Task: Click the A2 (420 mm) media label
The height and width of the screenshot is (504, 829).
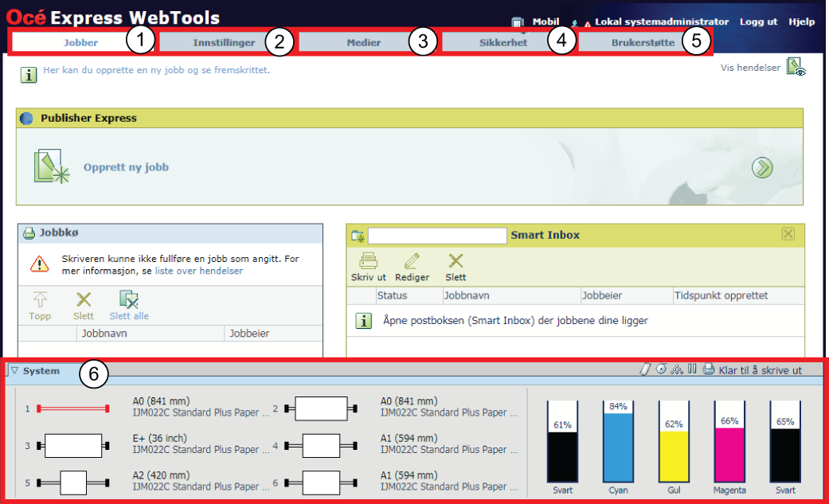Action: pos(161,475)
